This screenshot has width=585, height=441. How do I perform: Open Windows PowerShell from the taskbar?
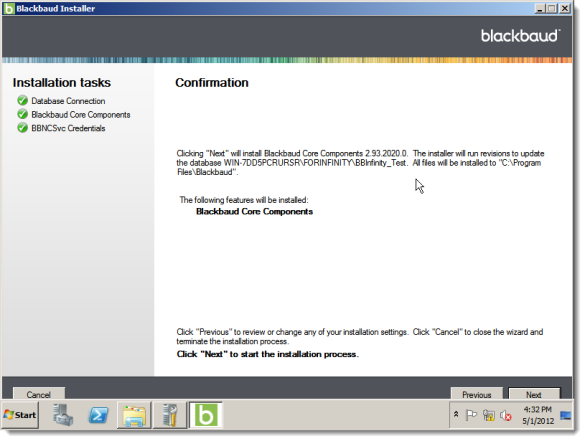(98, 415)
